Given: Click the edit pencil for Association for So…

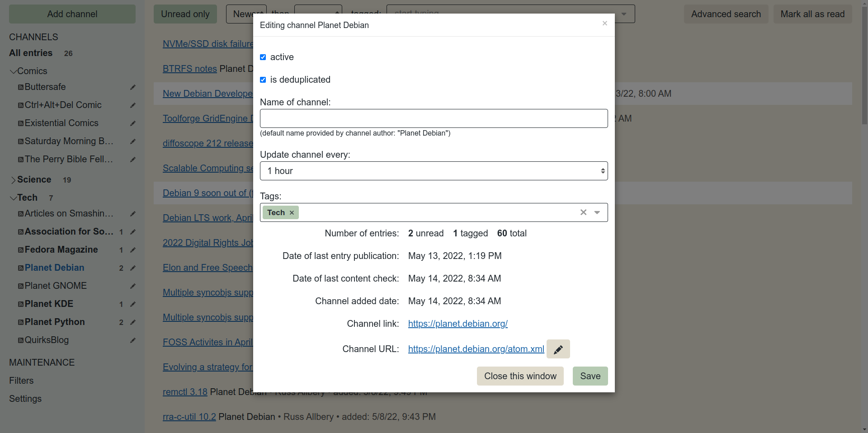Looking at the screenshot, I should 132,232.
